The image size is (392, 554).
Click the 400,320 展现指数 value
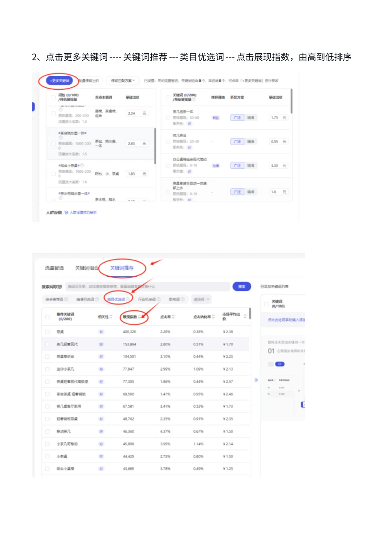point(129,332)
